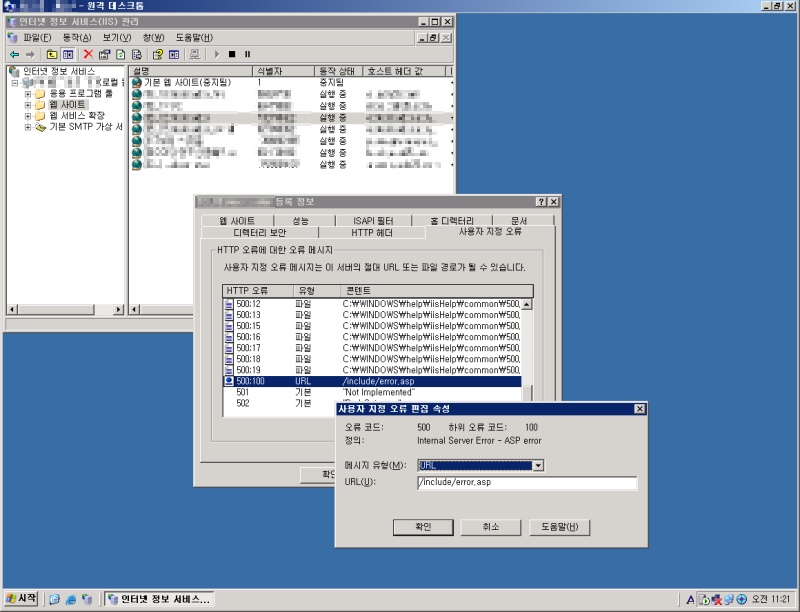Click the tree pane right scroll arrow
Image resolution: width=800 pixels, height=612 pixels.
118,310
